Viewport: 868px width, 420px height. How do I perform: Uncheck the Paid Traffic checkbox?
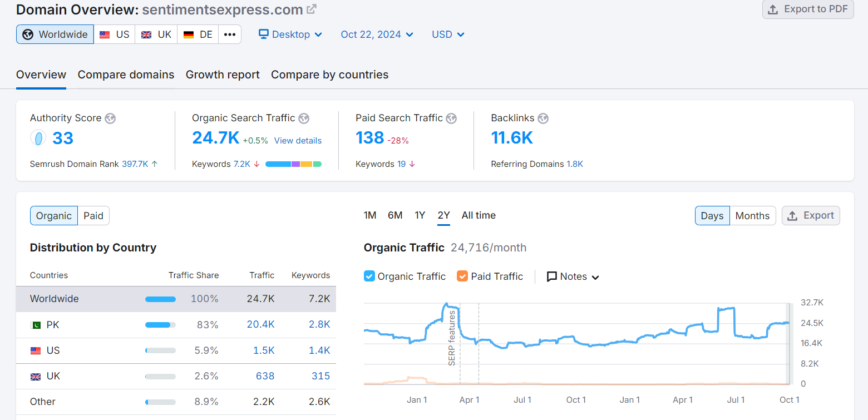pyautogui.click(x=462, y=276)
